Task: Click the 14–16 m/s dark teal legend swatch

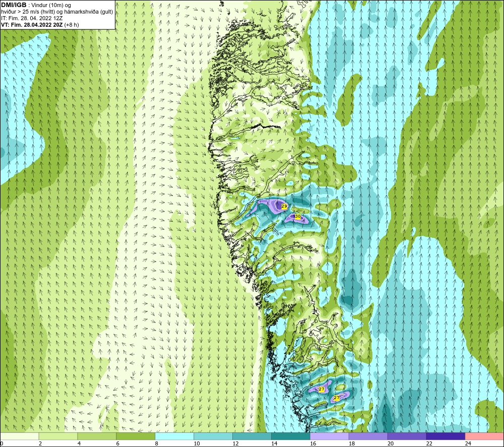Action: click(x=291, y=436)
